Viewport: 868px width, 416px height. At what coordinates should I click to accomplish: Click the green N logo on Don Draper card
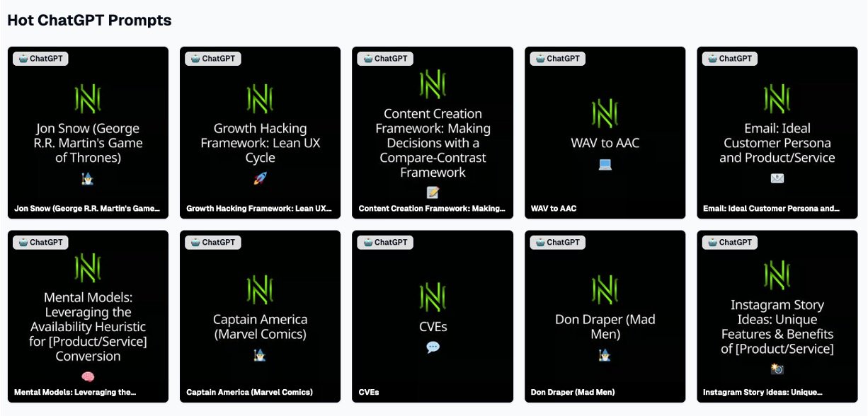pyautogui.click(x=605, y=290)
